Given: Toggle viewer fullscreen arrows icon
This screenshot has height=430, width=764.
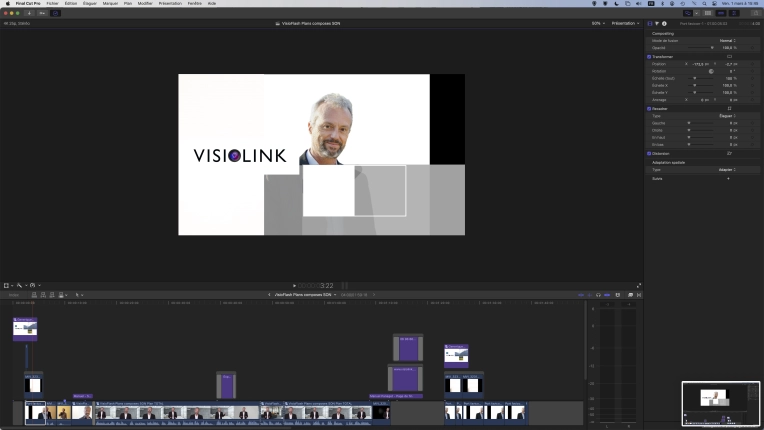Looking at the screenshot, I should [639, 285].
